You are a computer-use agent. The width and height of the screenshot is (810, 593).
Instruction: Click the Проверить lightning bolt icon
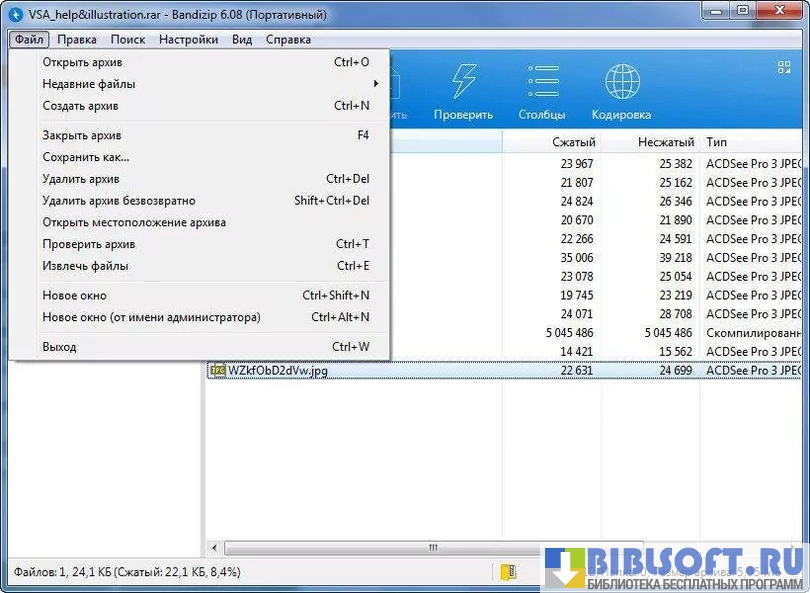[x=463, y=82]
